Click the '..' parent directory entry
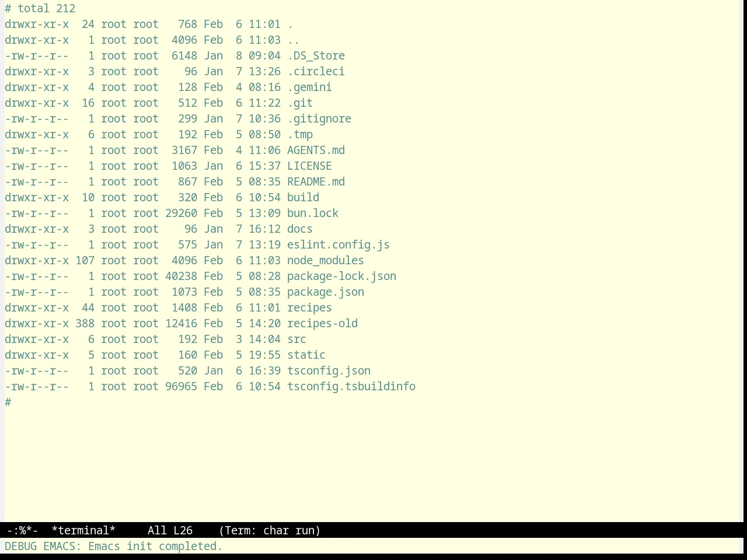Image resolution: width=747 pixels, height=560 pixels. (x=294, y=40)
